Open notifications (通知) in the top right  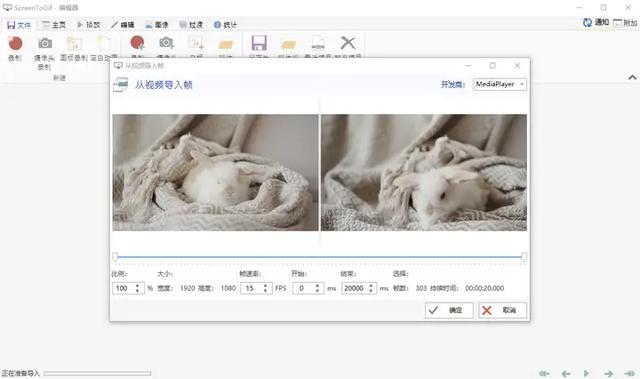tap(596, 22)
